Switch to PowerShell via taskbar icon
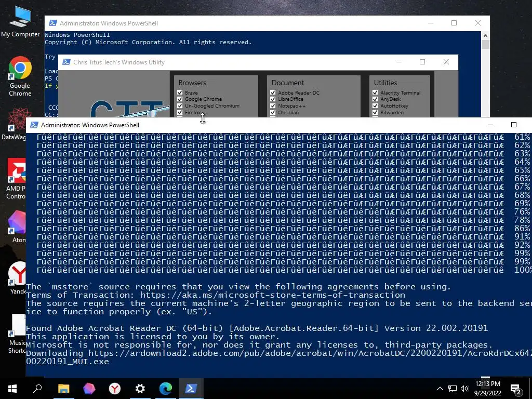This screenshot has height=399, width=532. coord(191,389)
